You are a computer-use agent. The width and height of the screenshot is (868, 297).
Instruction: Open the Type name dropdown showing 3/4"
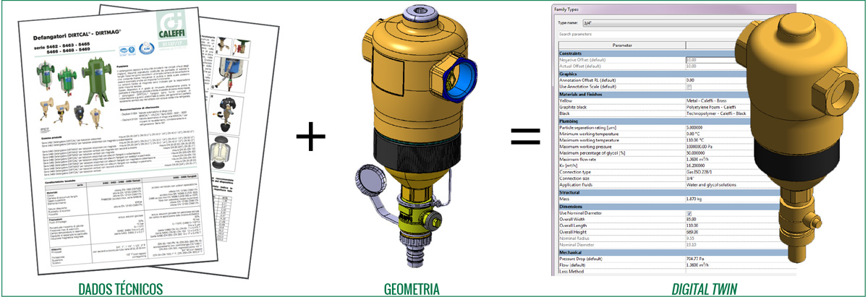[x=669, y=22]
